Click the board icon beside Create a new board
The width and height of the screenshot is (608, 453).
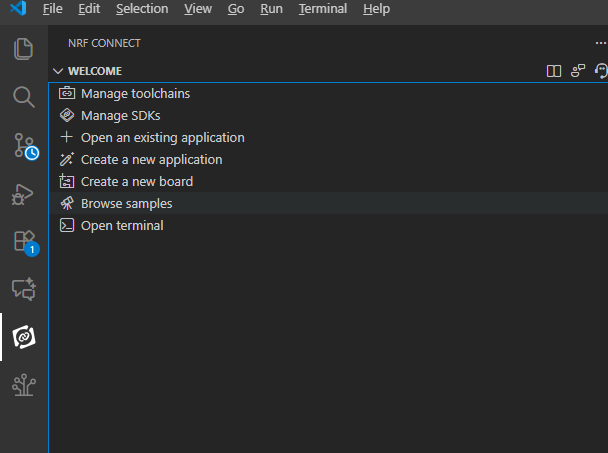(67, 181)
